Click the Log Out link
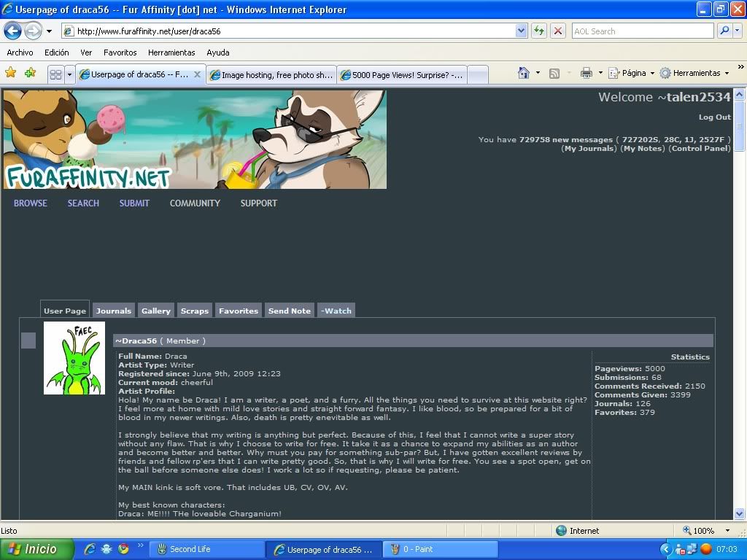Viewport: 747px width, 560px height. coord(714,117)
